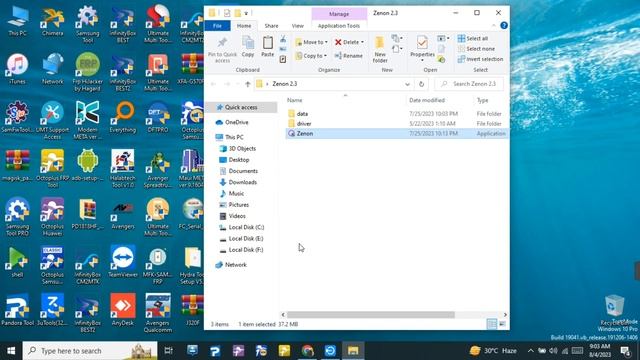
Task: Select the Zenon application file
Action: [396, 133]
